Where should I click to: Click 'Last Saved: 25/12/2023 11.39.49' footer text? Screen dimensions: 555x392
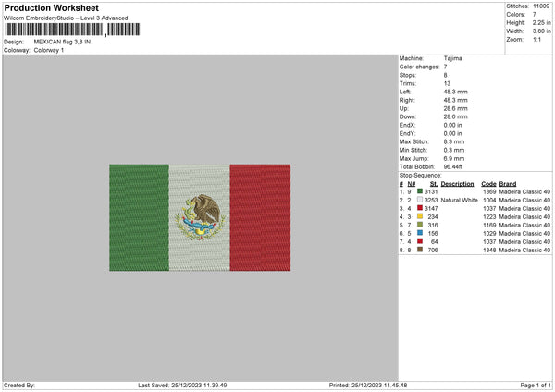182,386
